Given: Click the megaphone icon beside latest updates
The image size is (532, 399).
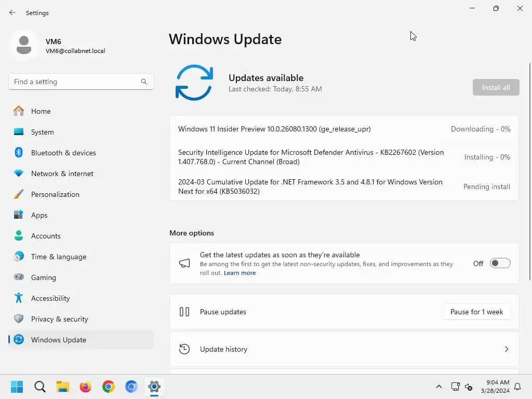Looking at the screenshot, I should pyautogui.click(x=184, y=263).
